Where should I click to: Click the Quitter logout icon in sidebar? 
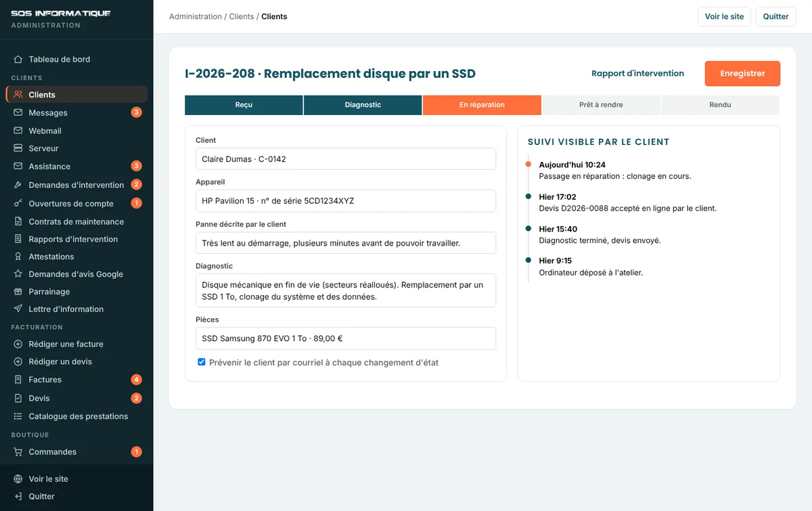point(18,496)
